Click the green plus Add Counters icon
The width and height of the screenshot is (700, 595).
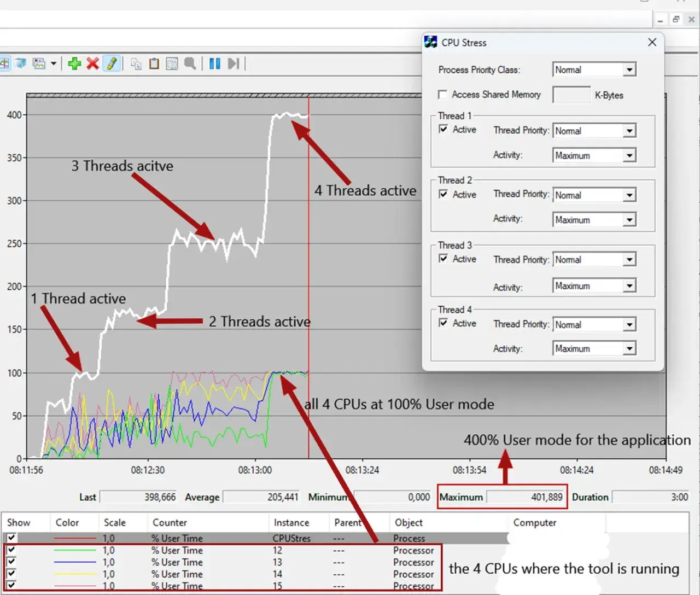(74, 63)
